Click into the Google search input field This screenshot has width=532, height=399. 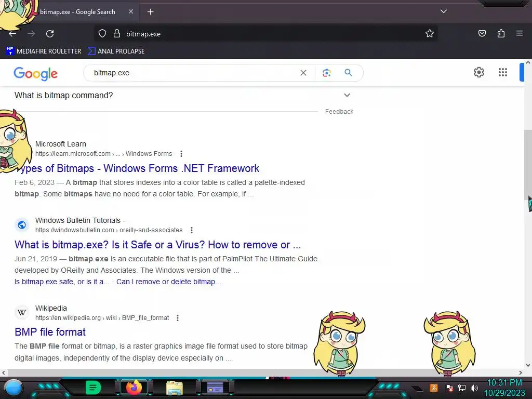(193, 73)
